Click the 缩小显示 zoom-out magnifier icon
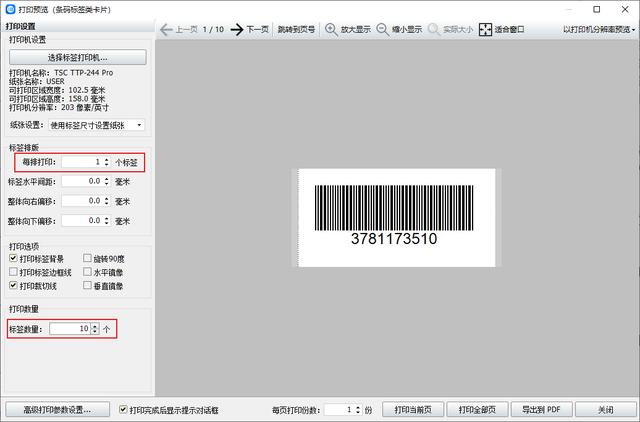Image resolution: width=640 pixels, height=422 pixels. pos(382,29)
